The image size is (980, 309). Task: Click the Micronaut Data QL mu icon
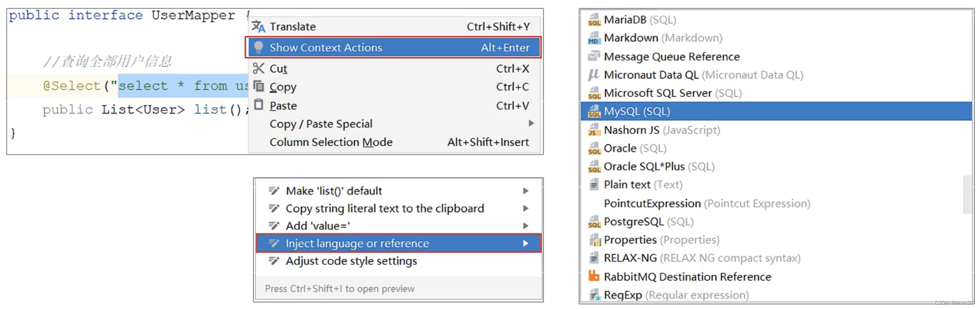tap(594, 75)
